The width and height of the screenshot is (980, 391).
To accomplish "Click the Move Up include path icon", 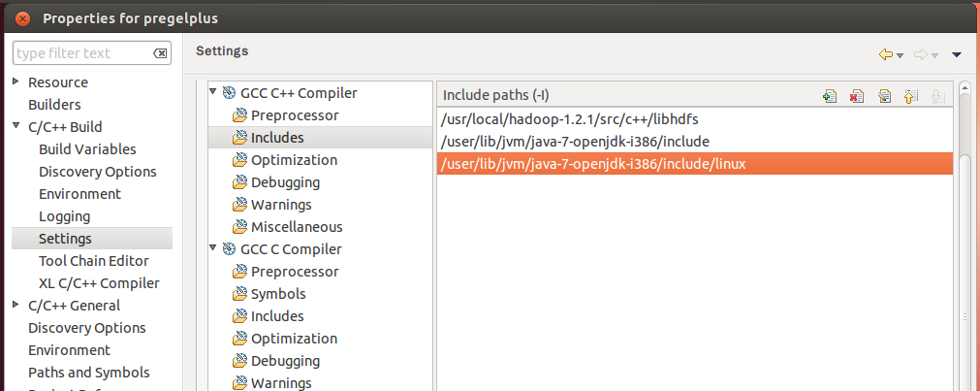I will pyautogui.click(x=910, y=96).
